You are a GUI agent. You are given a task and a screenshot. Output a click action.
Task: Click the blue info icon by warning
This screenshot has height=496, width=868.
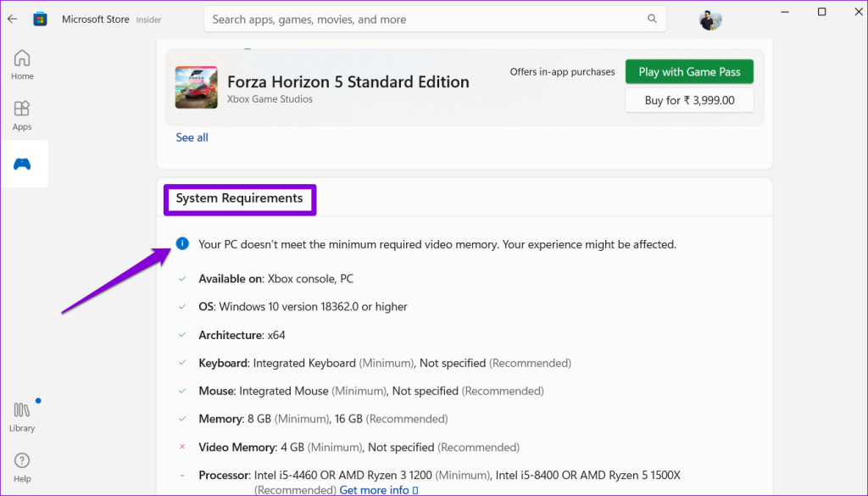tap(182, 244)
